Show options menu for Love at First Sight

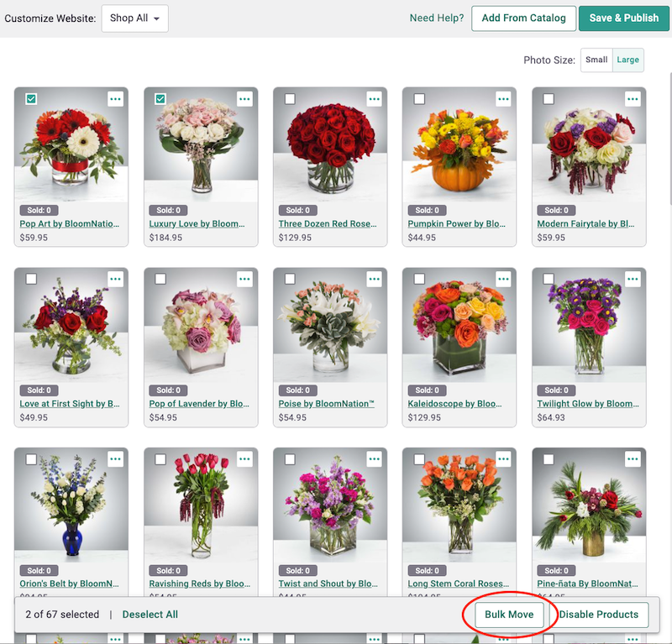[115, 279]
